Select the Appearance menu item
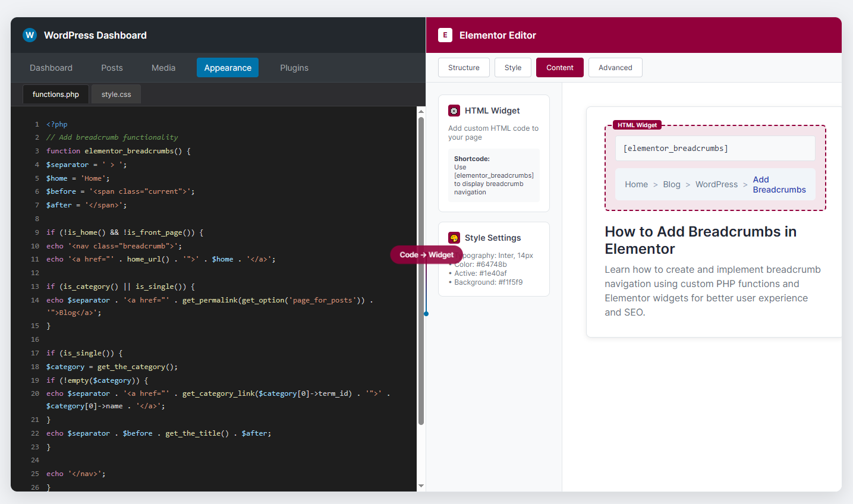Screen dimensions: 853x504 [x=228, y=68]
